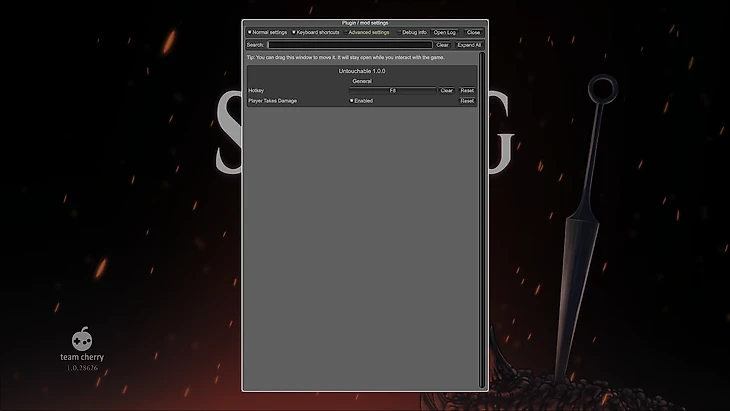Clear the search field text
The width and height of the screenshot is (730, 411).
(442, 45)
